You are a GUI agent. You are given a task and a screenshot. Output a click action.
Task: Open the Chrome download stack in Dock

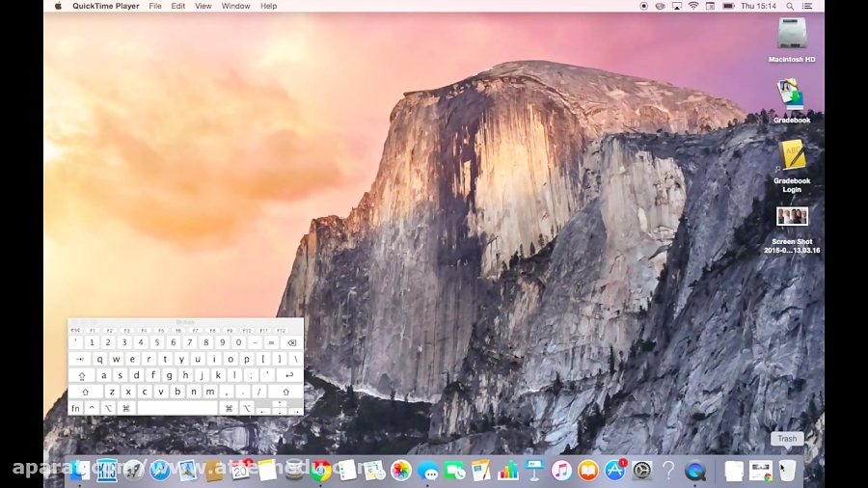761,471
